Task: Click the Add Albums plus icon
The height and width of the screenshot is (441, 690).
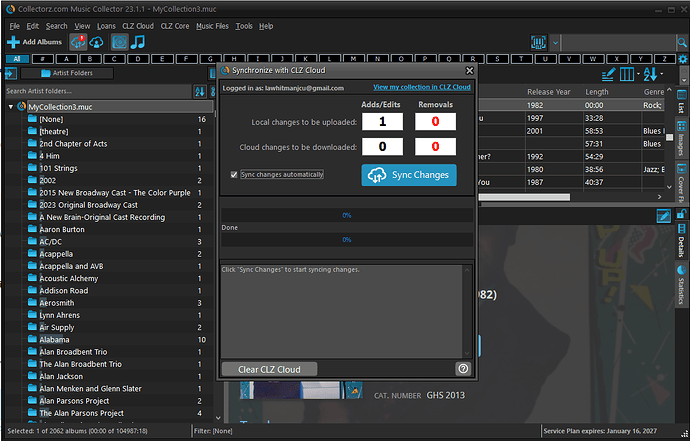Action: pos(13,42)
